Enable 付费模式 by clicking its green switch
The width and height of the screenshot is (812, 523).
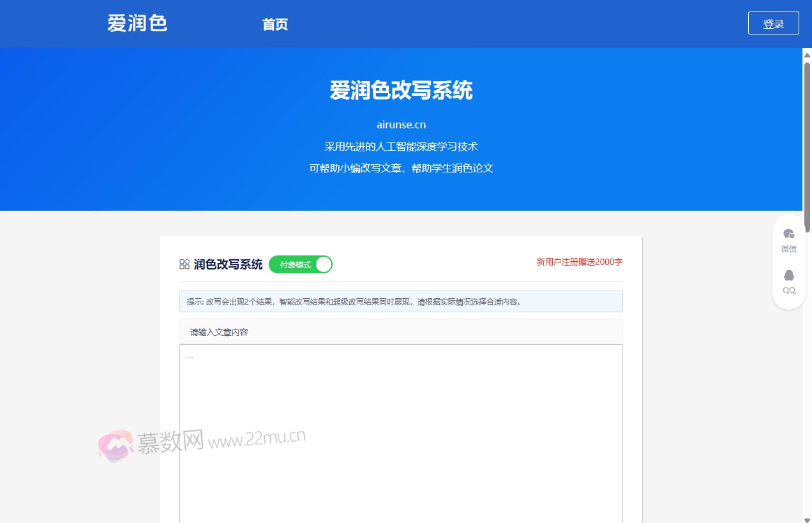[x=300, y=264]
